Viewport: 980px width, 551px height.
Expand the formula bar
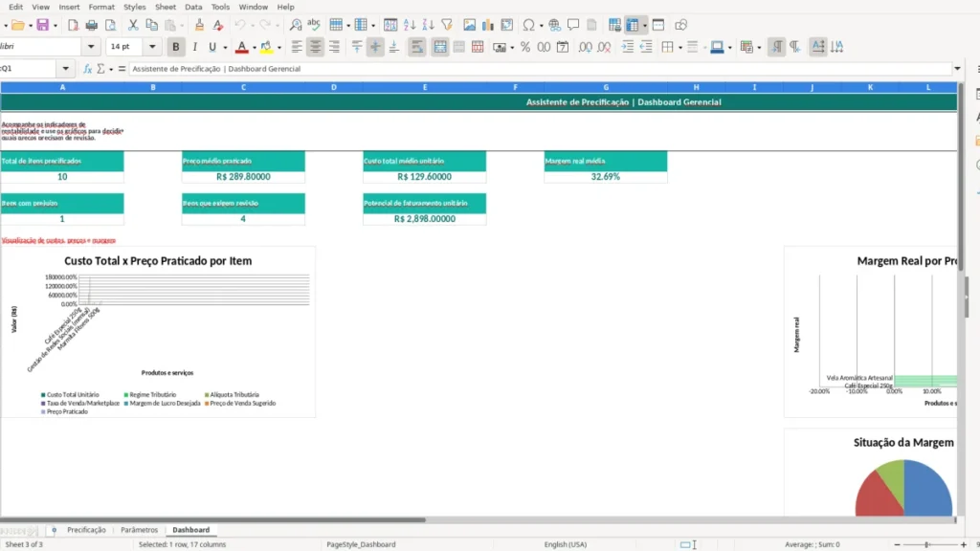[x=957, y=69]
